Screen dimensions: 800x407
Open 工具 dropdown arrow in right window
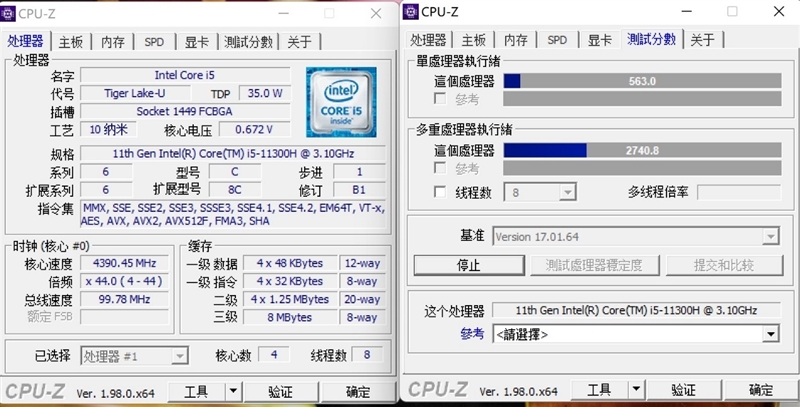[636, 390]
